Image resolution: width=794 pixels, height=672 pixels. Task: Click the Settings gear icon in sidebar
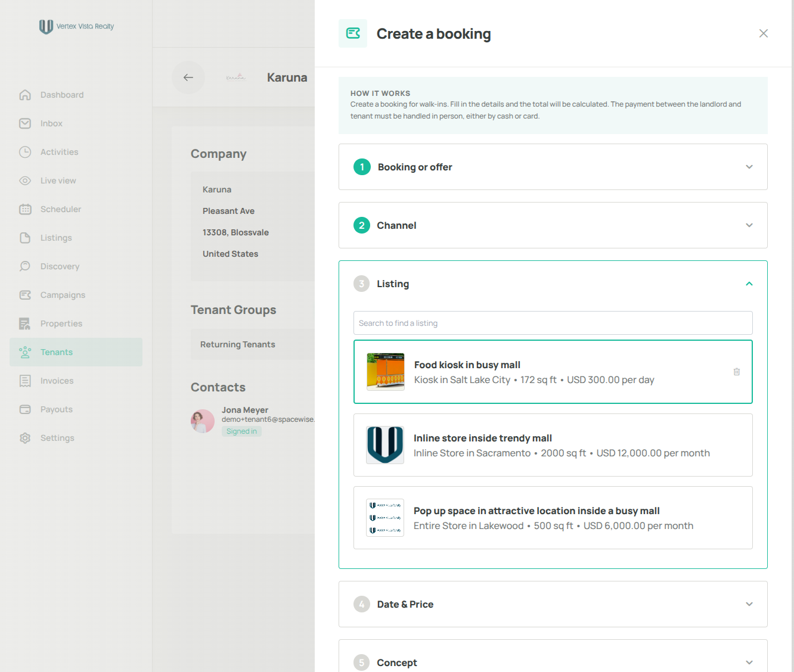click(25, 438)
